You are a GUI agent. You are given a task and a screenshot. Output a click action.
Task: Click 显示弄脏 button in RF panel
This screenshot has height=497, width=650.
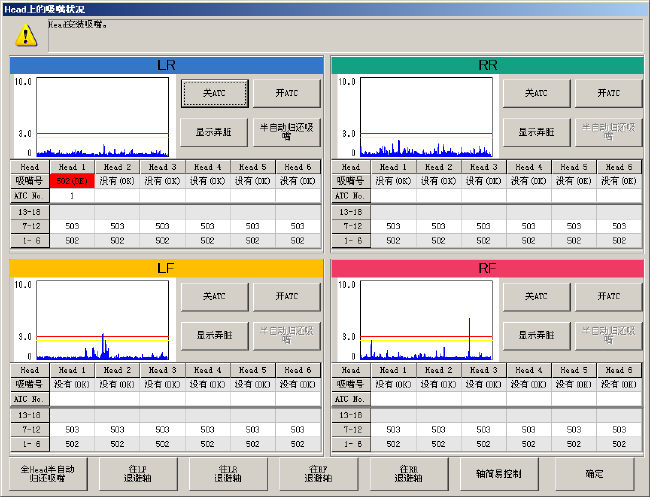[537, 336]
